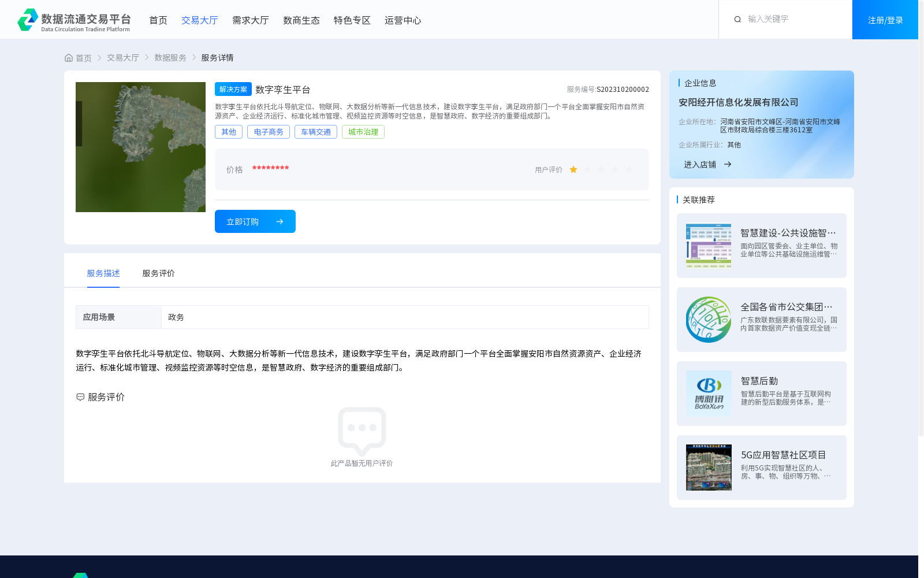Click the arrow beside 进入店铺
The height and width of the screenshot is (578, 924).
click(x=728, y=165)
